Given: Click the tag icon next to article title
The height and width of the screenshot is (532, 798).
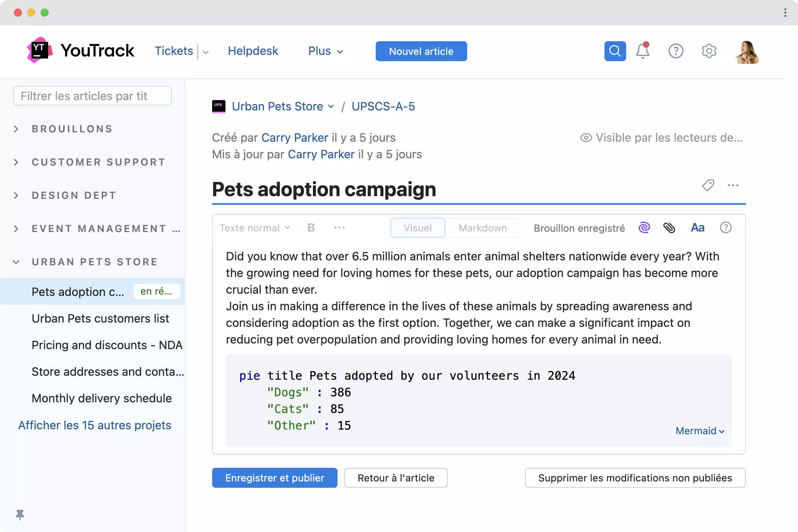Looking at the screenshot, I should pyautogui.click(x=708, y=185).
